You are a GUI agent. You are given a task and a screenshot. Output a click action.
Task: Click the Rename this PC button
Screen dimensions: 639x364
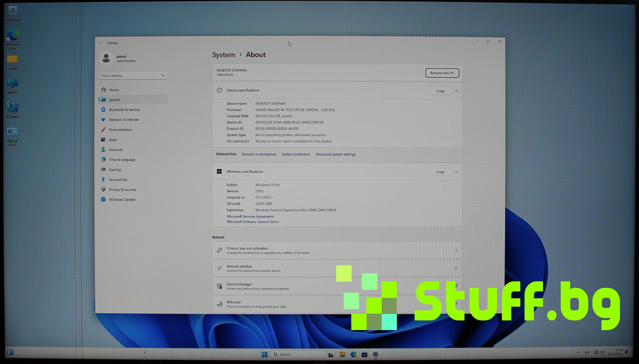442,73
